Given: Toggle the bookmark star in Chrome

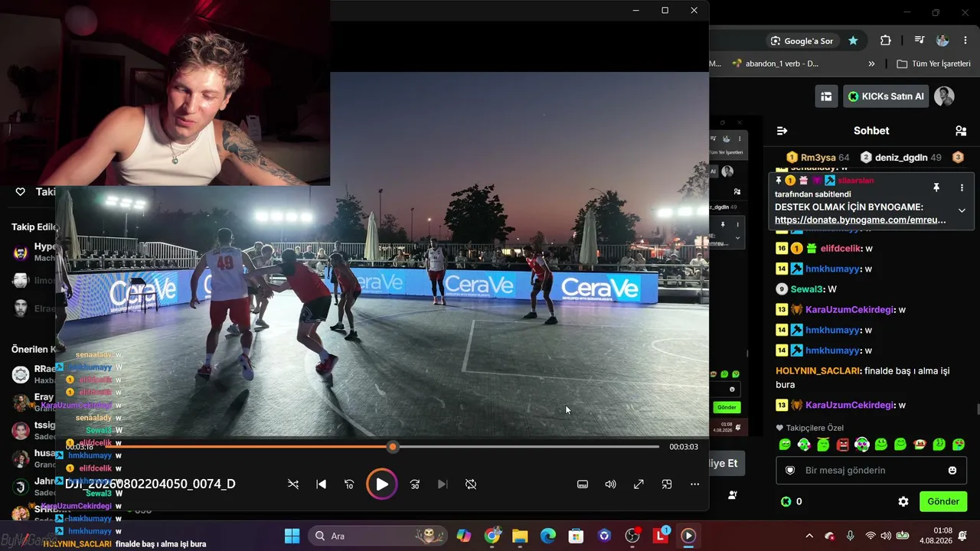Looking at the screenshot, I should tap(853, 41).
